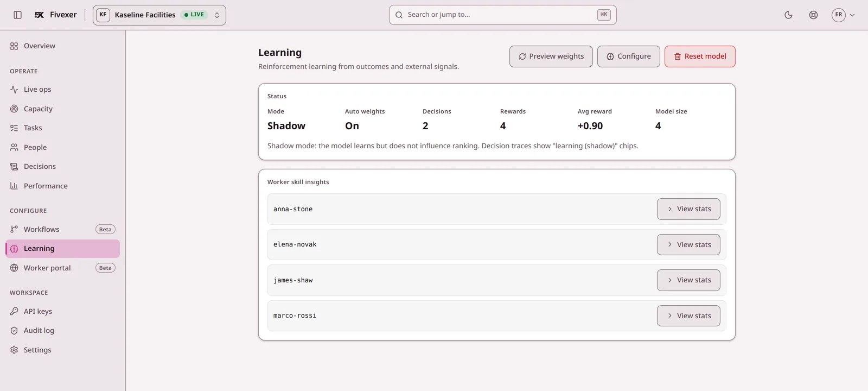
Task: Expand View stats for marco-rossi
Action: (688, 316)
